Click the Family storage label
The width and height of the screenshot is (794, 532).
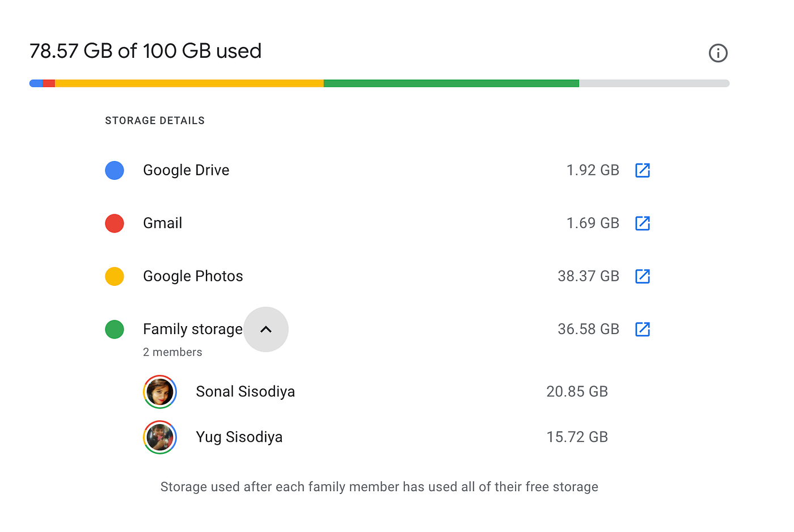click(192, 330)
